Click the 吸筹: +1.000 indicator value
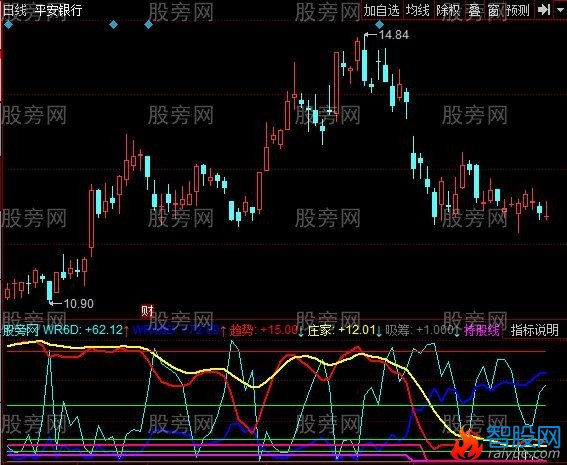The height and width of the screenshot is (465, 567). (x=419, y=330)
